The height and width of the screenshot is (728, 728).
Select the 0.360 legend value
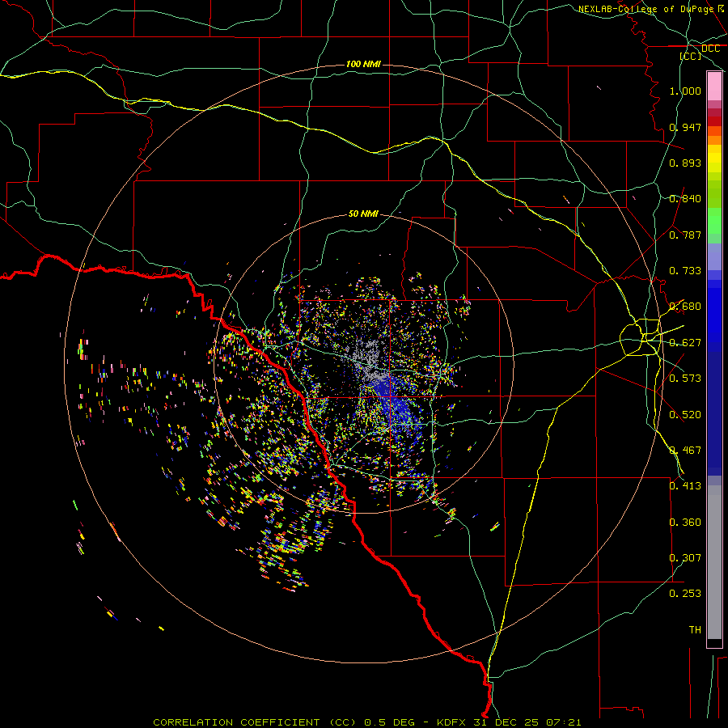click(685, 523)
